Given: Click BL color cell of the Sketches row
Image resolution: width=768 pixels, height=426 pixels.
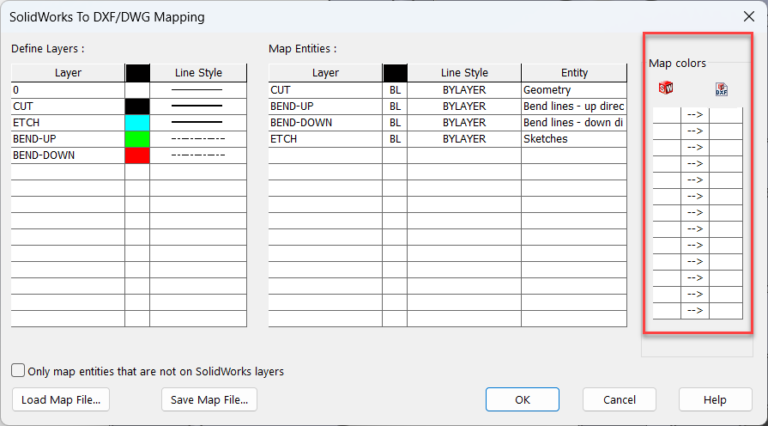Looking at the screenshot, I should (395, 139).
